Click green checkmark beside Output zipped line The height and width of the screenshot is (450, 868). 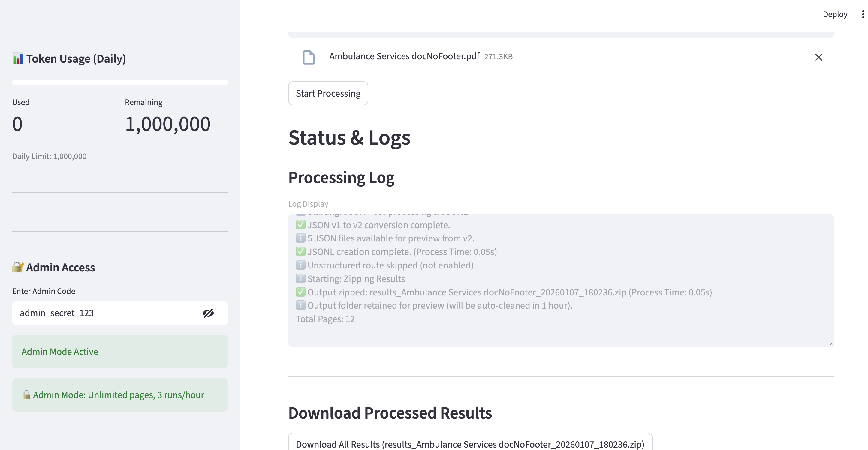300,292
